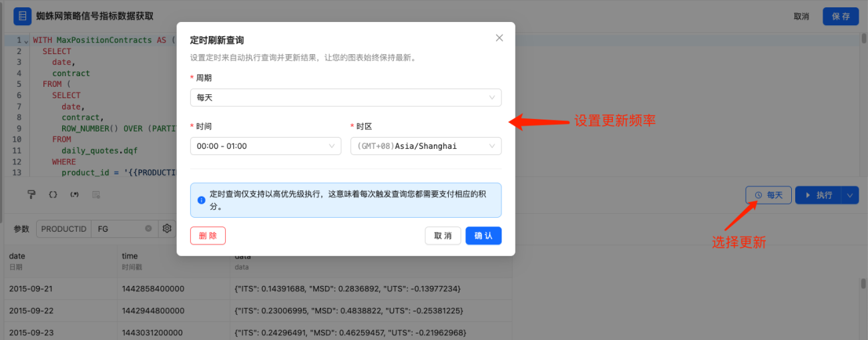Click the format-code paint roller icon

[31, 194]
